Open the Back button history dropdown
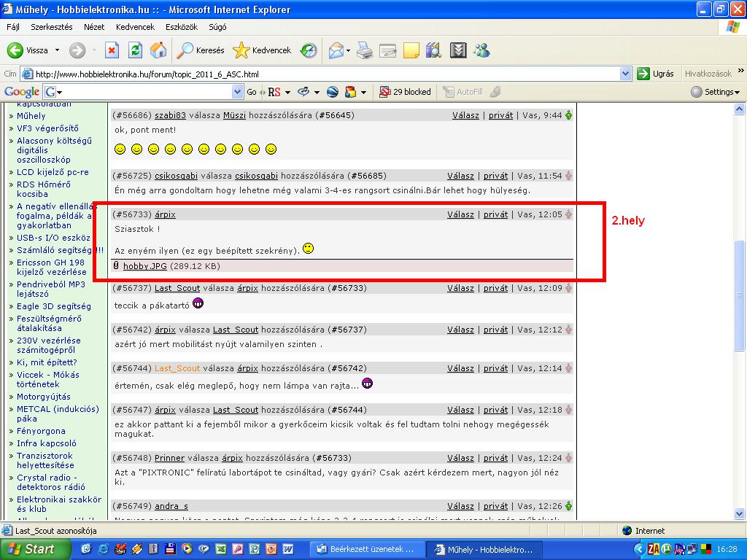Viewport: 747px width, 560px height. tap(57, 50)
